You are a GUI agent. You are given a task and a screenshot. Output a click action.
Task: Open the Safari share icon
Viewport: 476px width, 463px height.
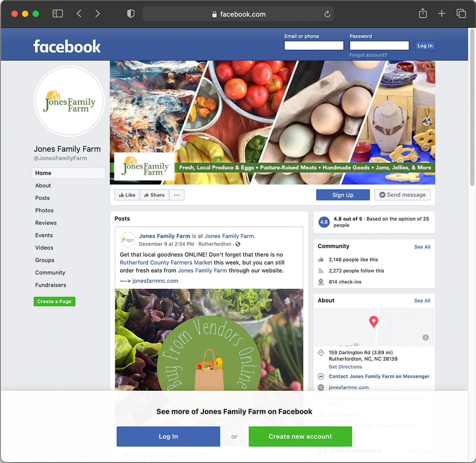(423, 13)
